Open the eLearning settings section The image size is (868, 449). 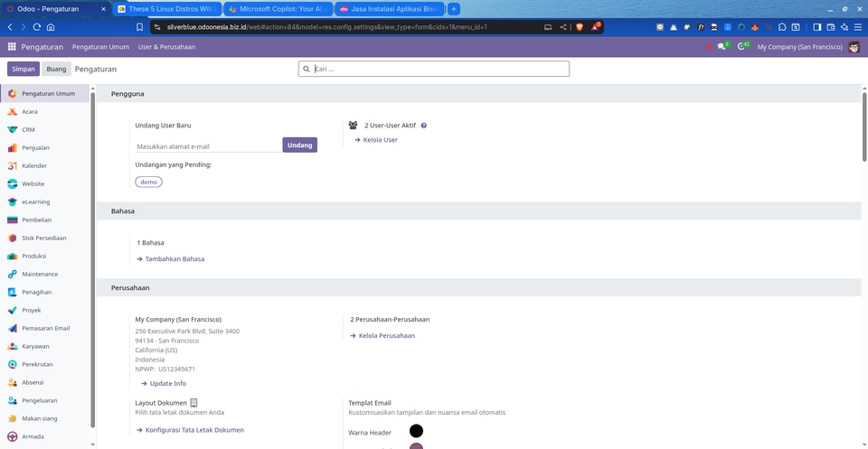click(35, 202)
